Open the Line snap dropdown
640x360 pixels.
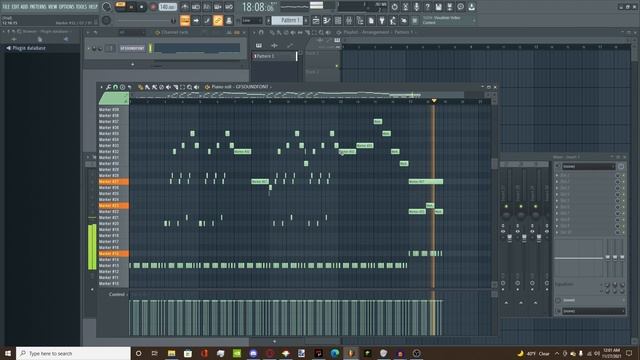[252, 20]
